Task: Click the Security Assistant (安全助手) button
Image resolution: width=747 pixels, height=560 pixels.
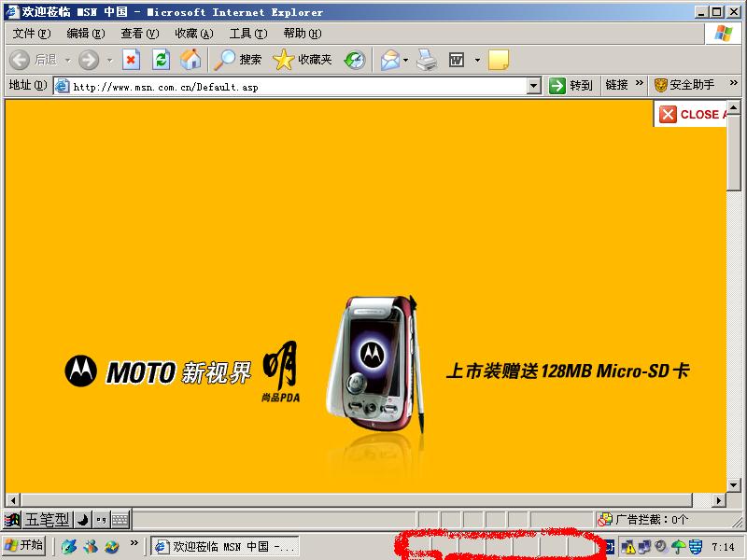Action: tap(684, 85)
